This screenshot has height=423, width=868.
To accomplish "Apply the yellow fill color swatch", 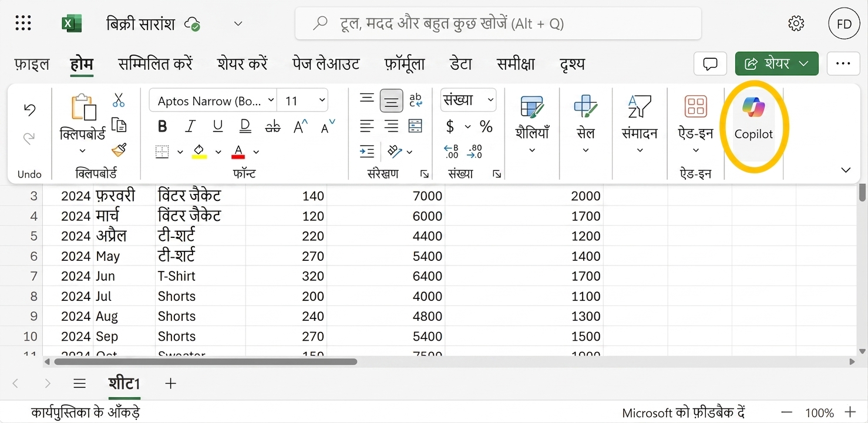I will 200,152.
